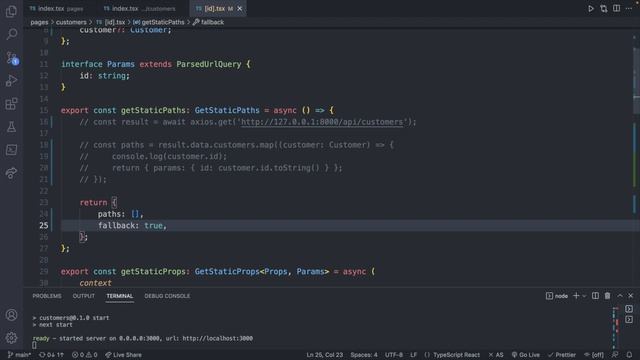Toggle the AS status bar item
This screenshot has width=640, height=360.
pos(496,355)
